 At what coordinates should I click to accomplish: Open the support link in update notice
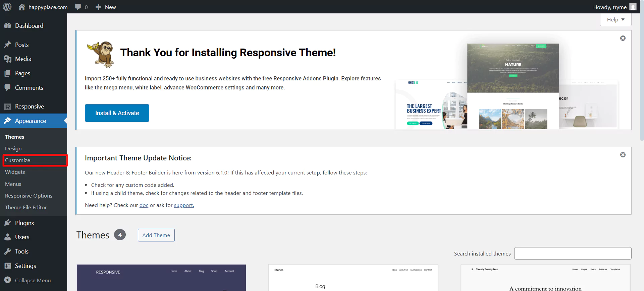tap(184, 205)
